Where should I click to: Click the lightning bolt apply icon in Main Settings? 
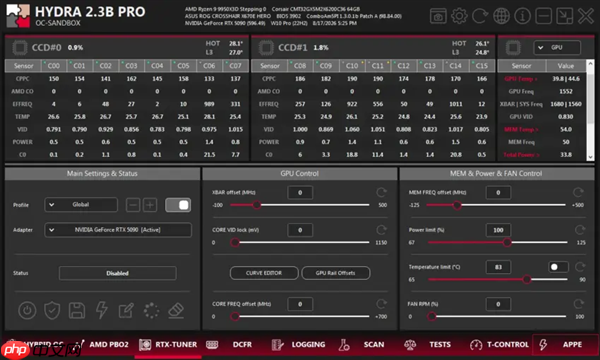point(101,310)
